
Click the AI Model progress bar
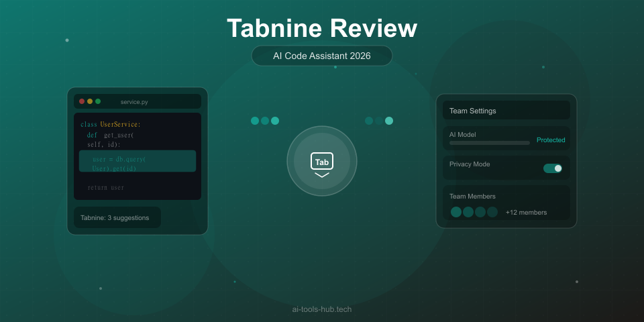point(489,143)
